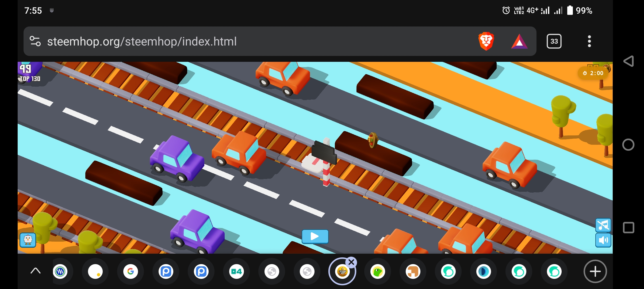
Task: Open Brave Rewards triangle icon
Action: tap(519, 41)
